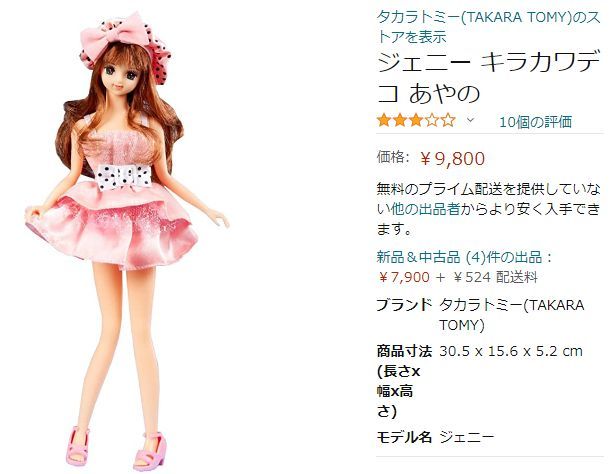Click the ブランド label
This screenshot has width=612, height=474.
tap(404, 305)
